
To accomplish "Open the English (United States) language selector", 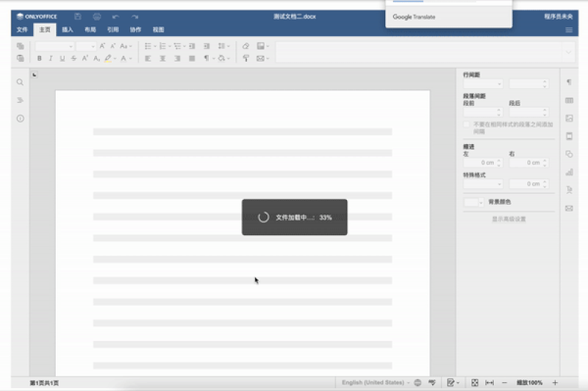I will (373, 383).
